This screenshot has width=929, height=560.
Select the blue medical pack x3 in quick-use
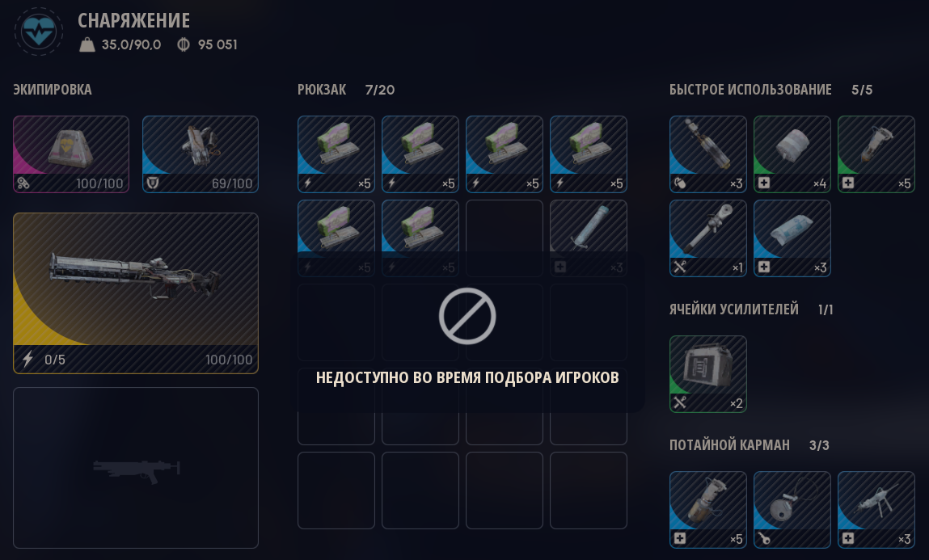pos(792,238)
